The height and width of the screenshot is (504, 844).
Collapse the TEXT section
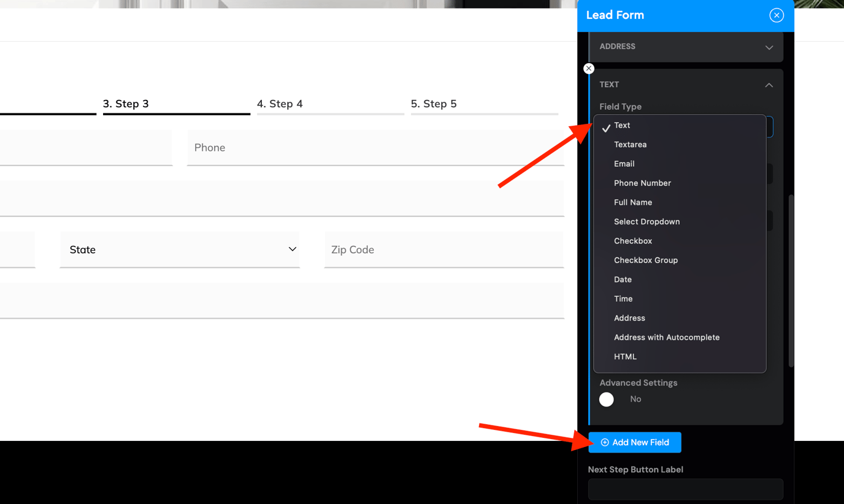click(769, 85)
